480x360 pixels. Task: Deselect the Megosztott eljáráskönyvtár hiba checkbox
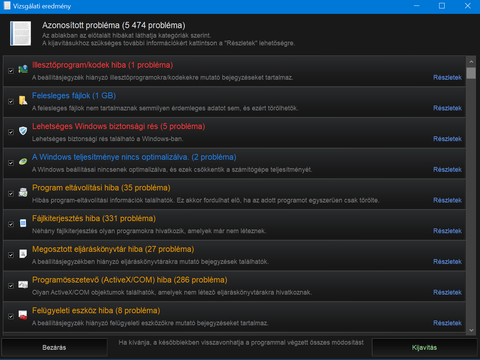pyautogui.click(x=11, y=255)
